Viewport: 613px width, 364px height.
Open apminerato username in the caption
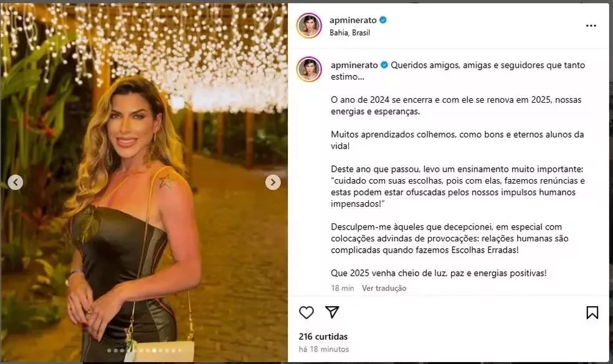pos(354,65)
